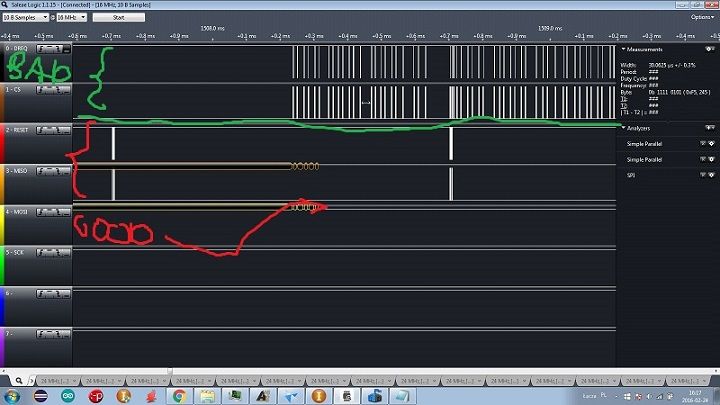This screenshot has width=720, height=405.
Task: Launch Eclipse from the taskbar
Action: [40, 396]
